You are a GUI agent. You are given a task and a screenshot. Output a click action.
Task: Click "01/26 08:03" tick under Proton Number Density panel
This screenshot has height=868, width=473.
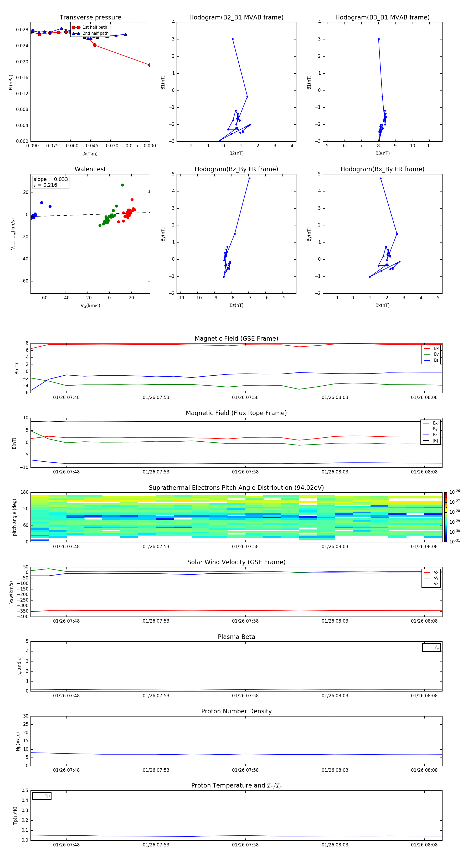(335, 770)
